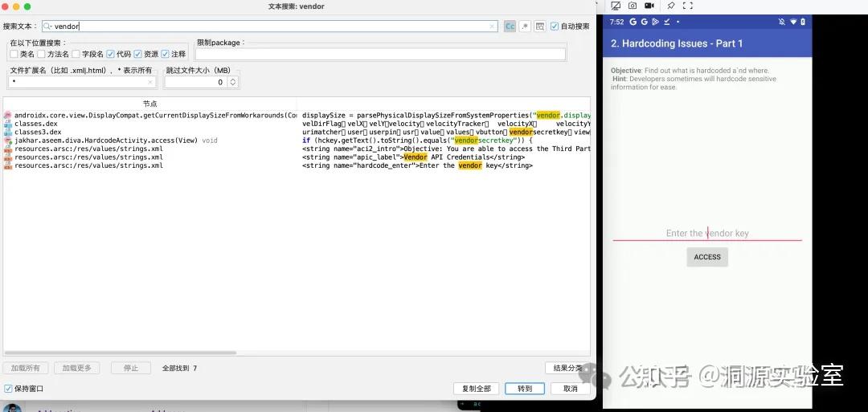Toggle the 自动搜索 auto search checkbox
Viewport: 868px width, 412px height.
click(555, 27)
